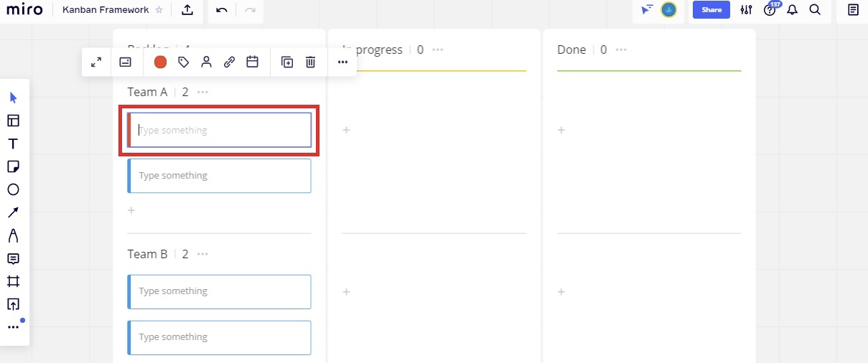Screen dimensions: 868x363
Task: Select the Connection line arrow tool
Action: (13, 212)
